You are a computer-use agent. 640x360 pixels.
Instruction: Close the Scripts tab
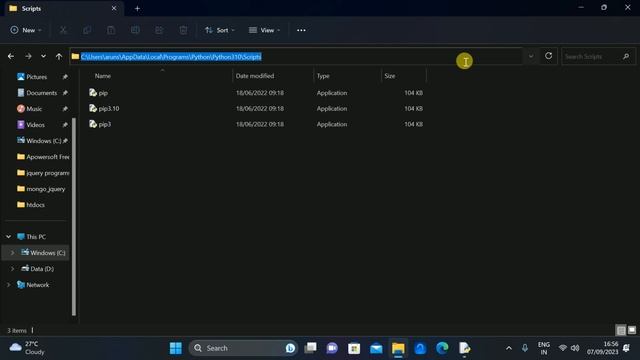pyautogui.click(x=114, y=8)
